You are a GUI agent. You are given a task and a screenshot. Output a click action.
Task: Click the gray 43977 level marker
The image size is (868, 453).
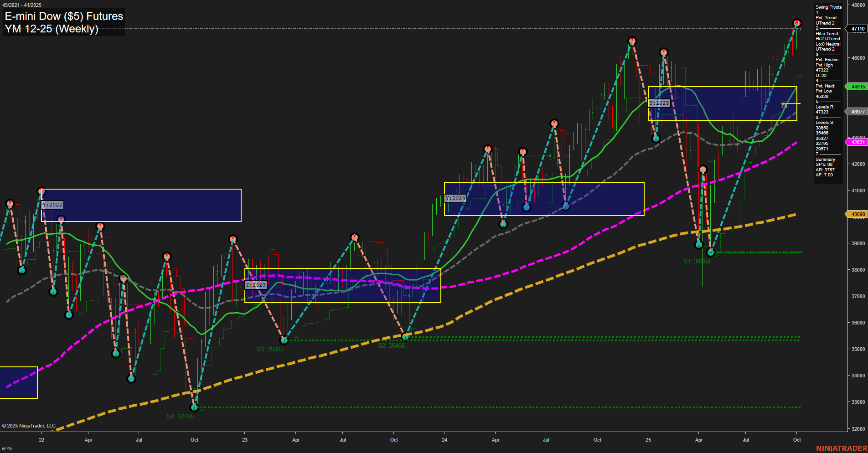coord(857,111)
